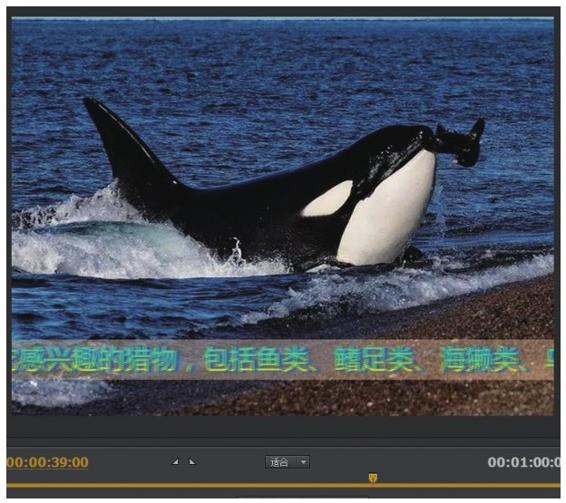
Task: Open the 适合 zoom level dropdown
Action: point(287,462)
